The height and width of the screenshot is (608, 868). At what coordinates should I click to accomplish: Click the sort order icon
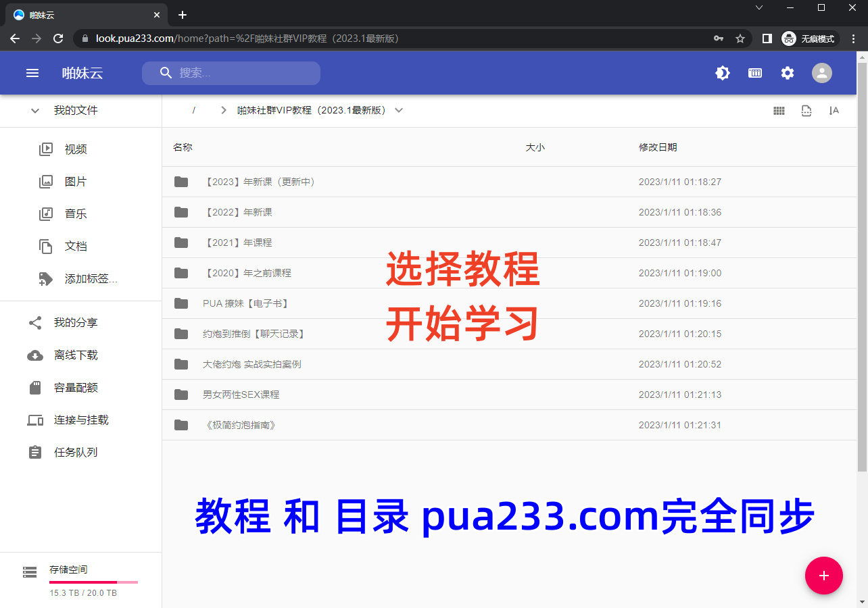point(834,111)
